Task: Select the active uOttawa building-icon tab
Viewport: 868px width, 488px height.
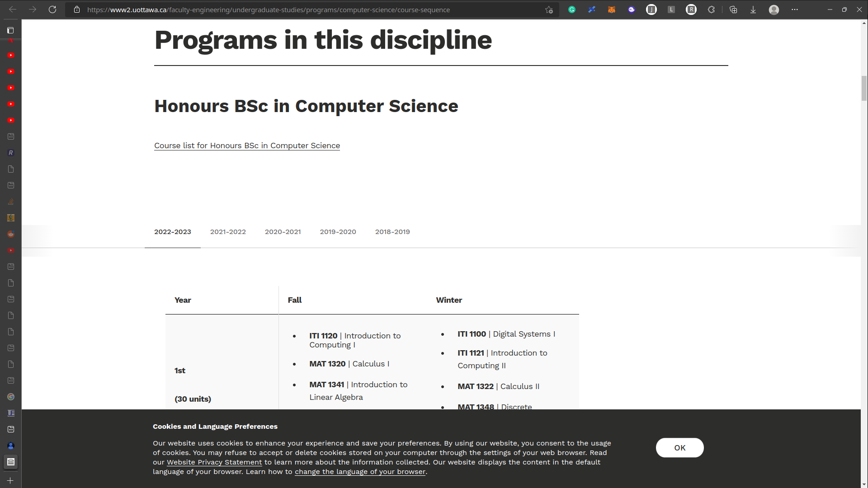Action: click(11, 462)
